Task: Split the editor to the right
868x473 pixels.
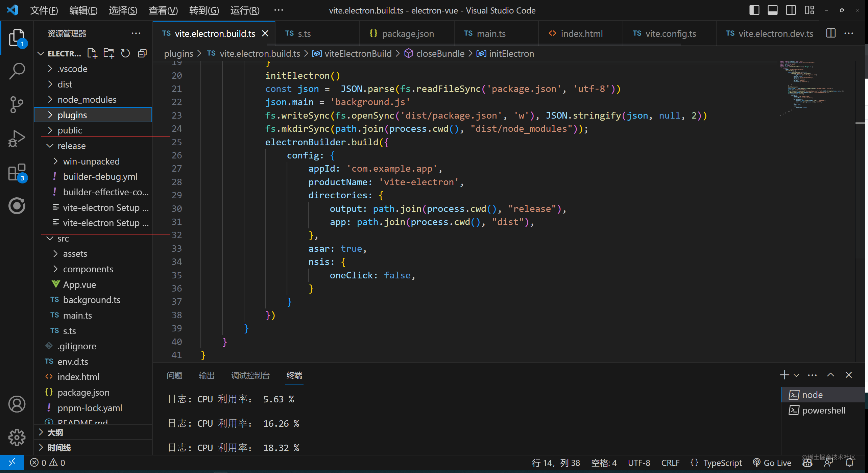Action: 830,33
